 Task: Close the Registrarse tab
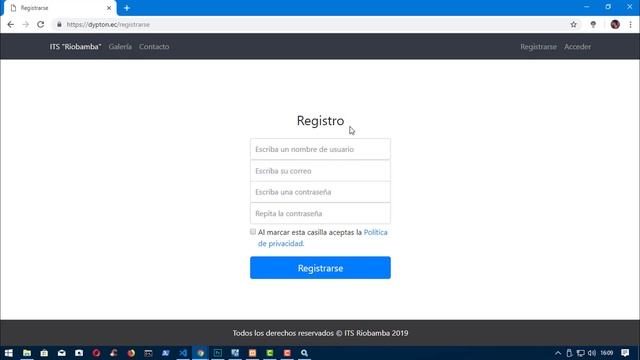109,8
